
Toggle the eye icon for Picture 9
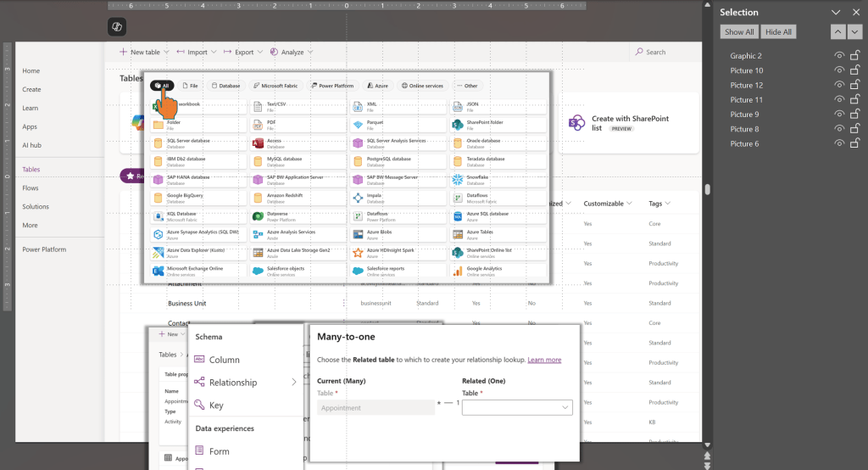[838, 115]
